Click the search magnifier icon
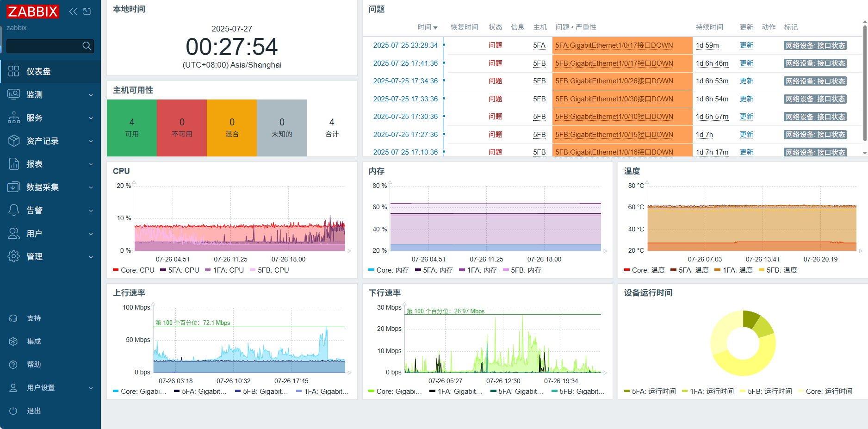The height and width of the screenshot is (429, 868). 87,46
